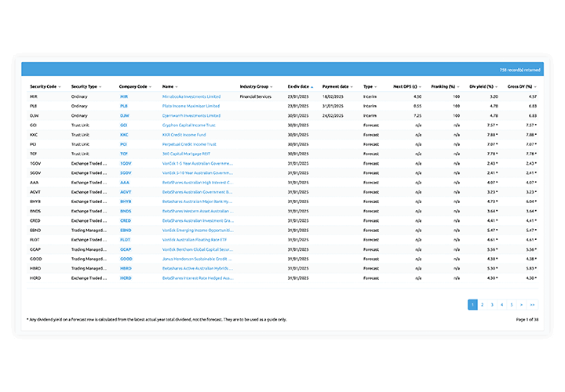Select the 'Financial Services' industry cell
This screenshot has height=392, width=565.
(256, 97)
